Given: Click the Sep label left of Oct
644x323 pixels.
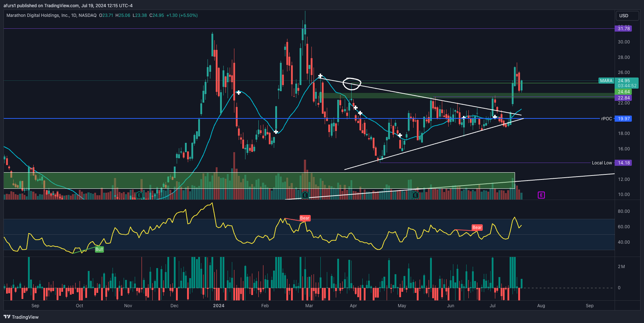Looking at the screenshot, I should [x=35, y=306].
